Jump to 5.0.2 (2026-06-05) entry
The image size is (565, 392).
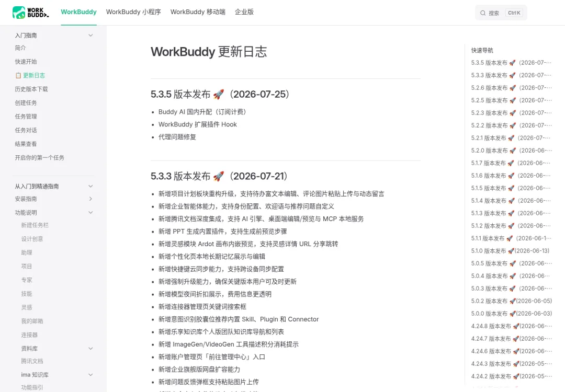511,301
